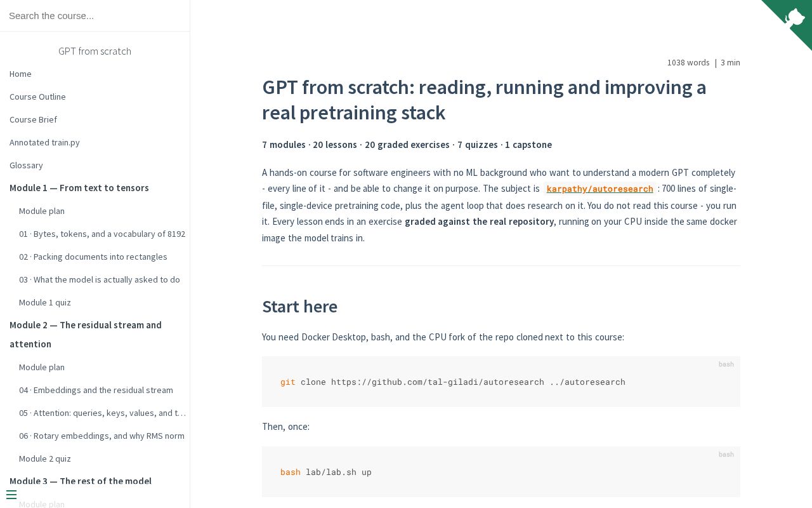Open lesson 04 Embeddings and the residual stream
The width and height of the screenshot is (812, 508).
tap(96, 390)
